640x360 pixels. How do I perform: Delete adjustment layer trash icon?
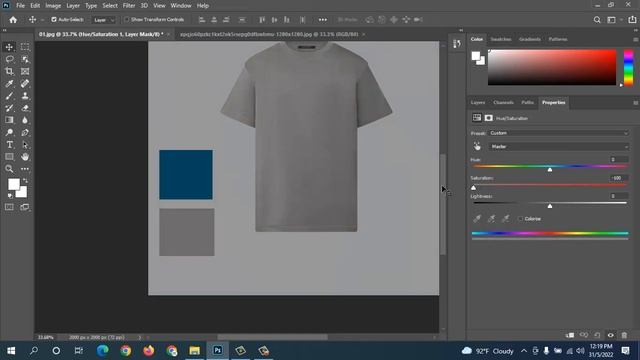(x=624, y=335)
